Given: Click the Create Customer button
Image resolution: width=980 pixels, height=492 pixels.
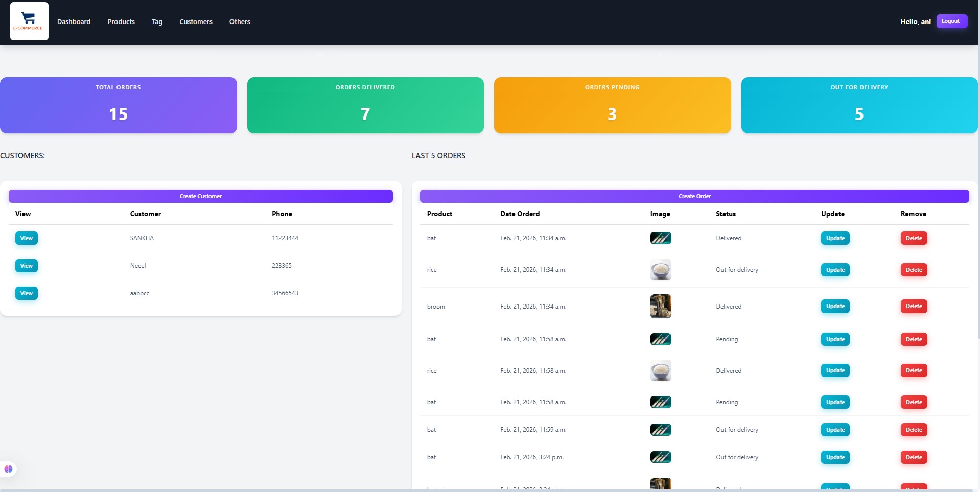Looking at the screenshot, I should pyautogui.click(x=201, y=196).
